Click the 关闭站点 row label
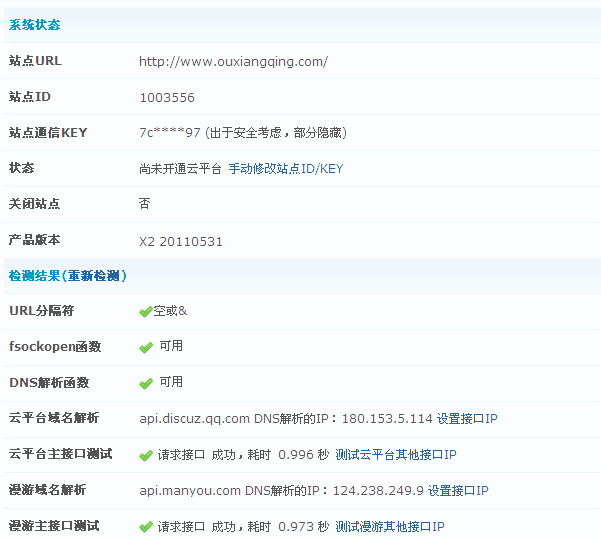Viewport: 601px width, 539px height. (34, 204)
